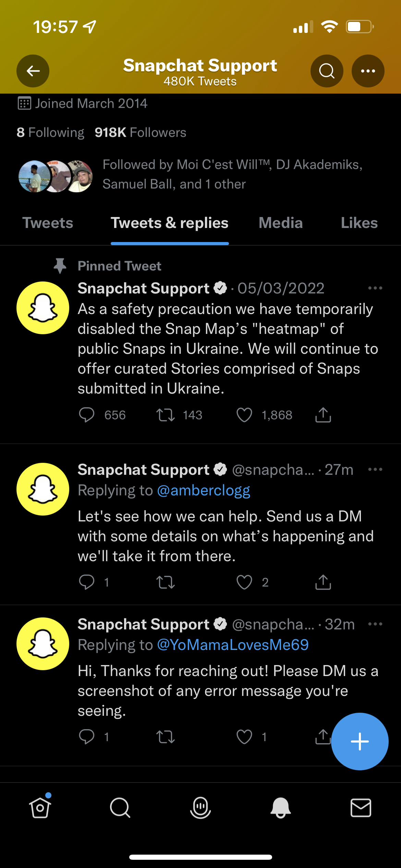Image resolution: width=401 pixels, height=868 pixels.
Task: Switch to the Media tab
Action: [281, 223]
